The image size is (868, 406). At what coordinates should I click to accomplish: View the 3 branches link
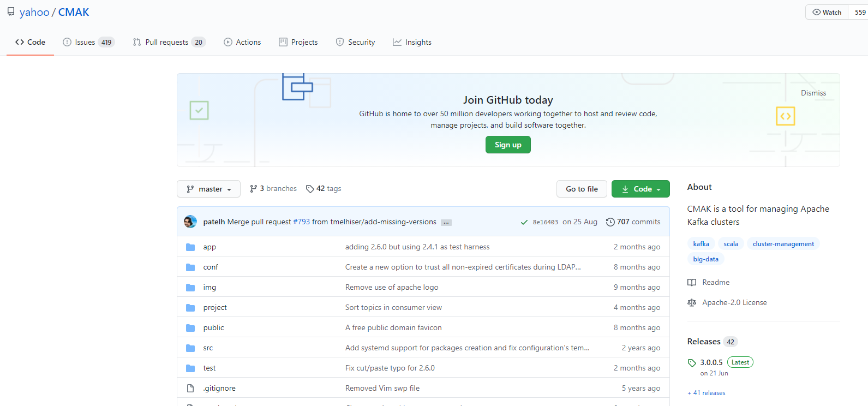[x=273, y=189]
